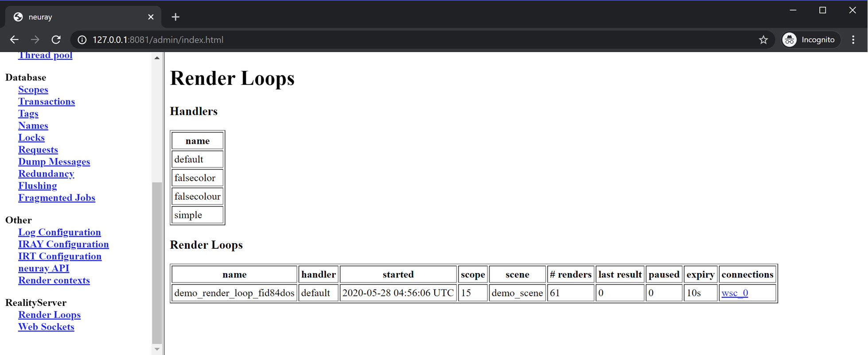The height and width of the screenshot is (355, 868).
Task: Open the wsc_0 connection link
Action: pos(734,293)
